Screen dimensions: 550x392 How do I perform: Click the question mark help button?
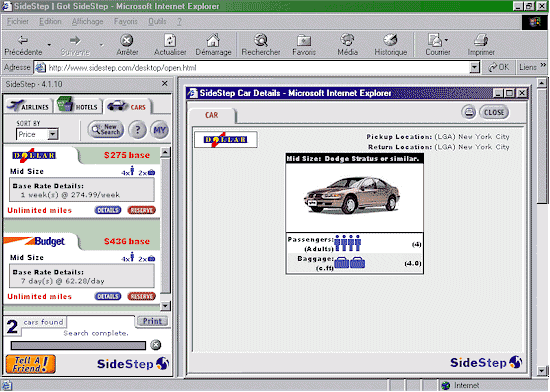point(137,130)
